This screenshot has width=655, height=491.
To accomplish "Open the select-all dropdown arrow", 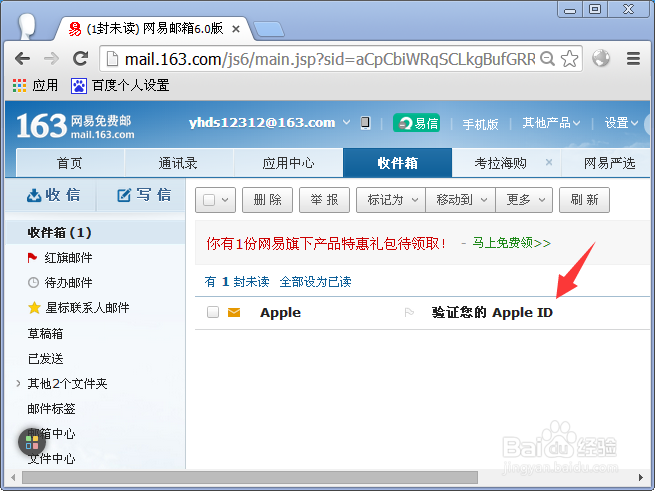I will coord(225,200).
